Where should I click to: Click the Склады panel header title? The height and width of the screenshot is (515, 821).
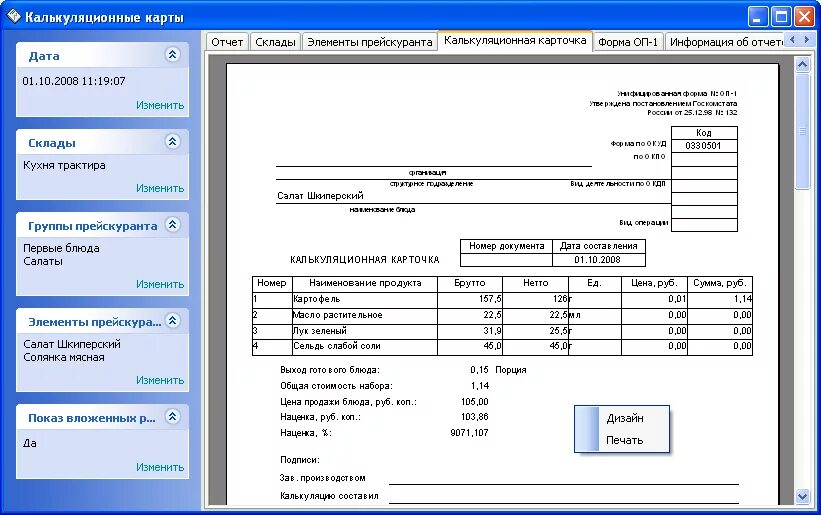coord(52,143)
